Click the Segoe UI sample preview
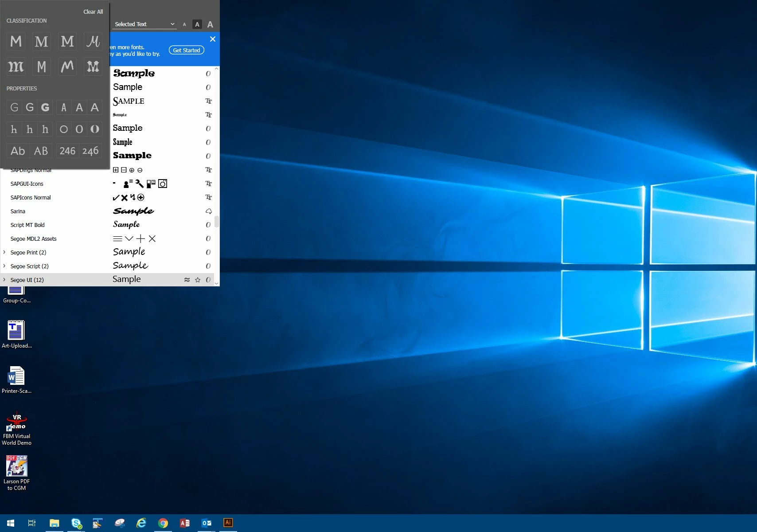 [x=127, y=279]
